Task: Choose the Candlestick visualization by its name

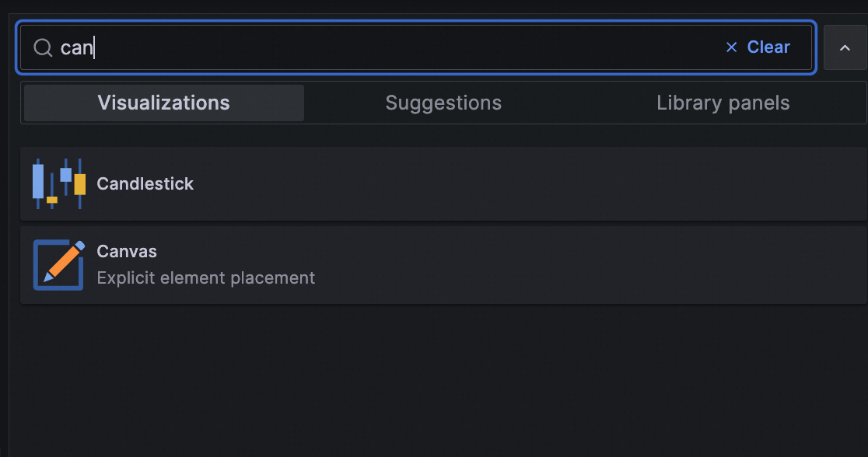Action: pos(145,183)
